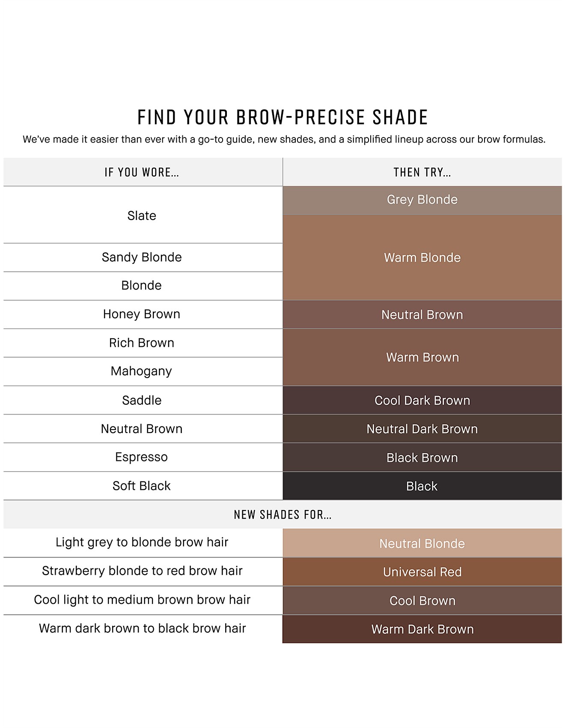The image size is (565, 728).
Task: Click the Cool Dark Brown swatch
Action: tap(422, 400)
